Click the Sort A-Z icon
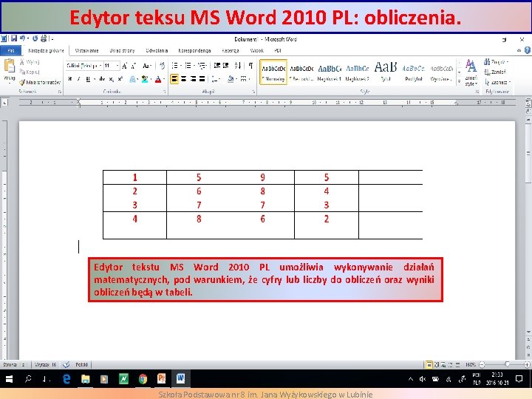The width and height of the screenshot is (532, 399). click(x=238, y=66)
